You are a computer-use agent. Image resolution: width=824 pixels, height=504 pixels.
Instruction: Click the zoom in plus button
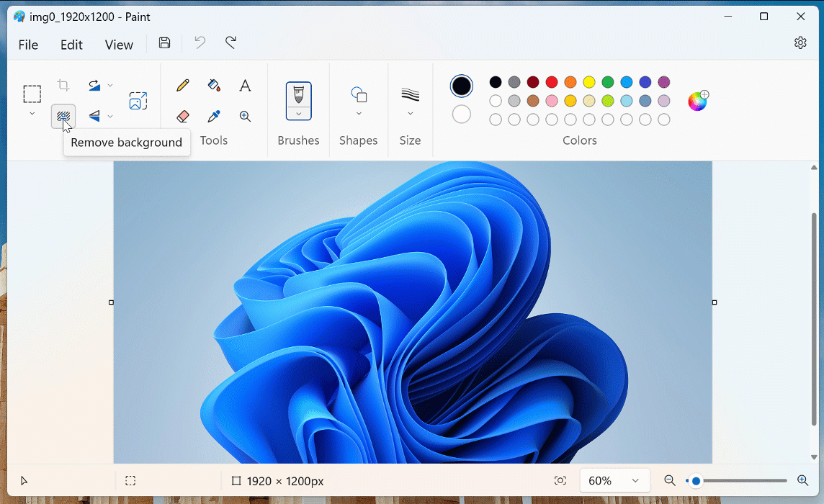click(803, 480)
